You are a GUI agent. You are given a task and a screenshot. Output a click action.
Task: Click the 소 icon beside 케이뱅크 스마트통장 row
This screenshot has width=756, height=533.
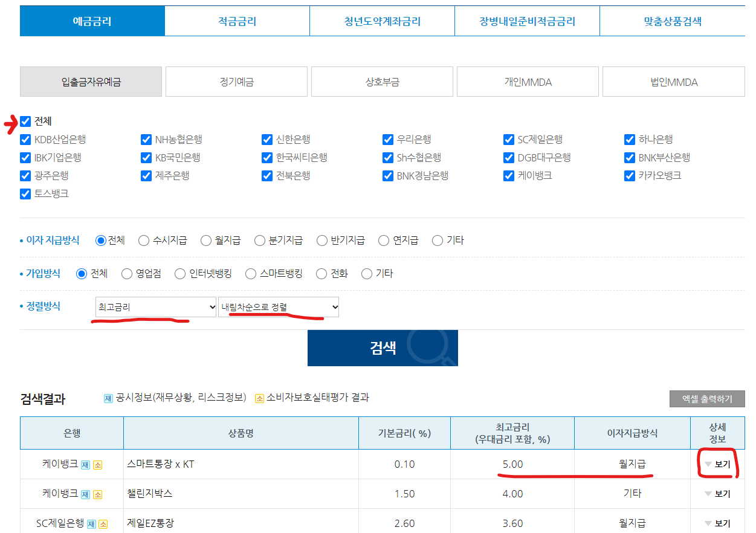(97, 465)
